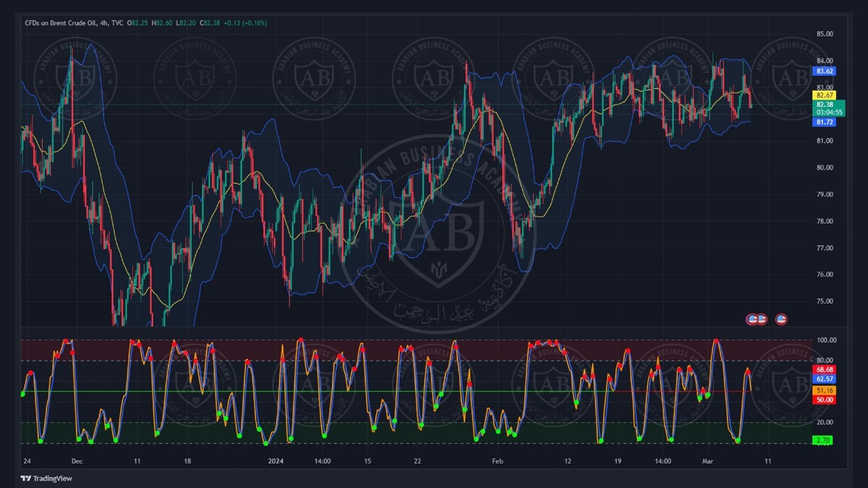
Task: Click the green 2.70 oscillator value label
Action: point(823,441)
